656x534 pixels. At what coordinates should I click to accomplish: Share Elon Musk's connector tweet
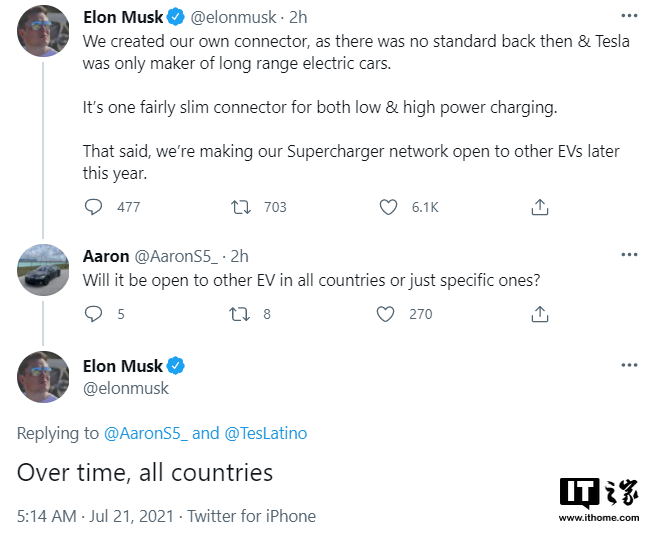point(539,207)
